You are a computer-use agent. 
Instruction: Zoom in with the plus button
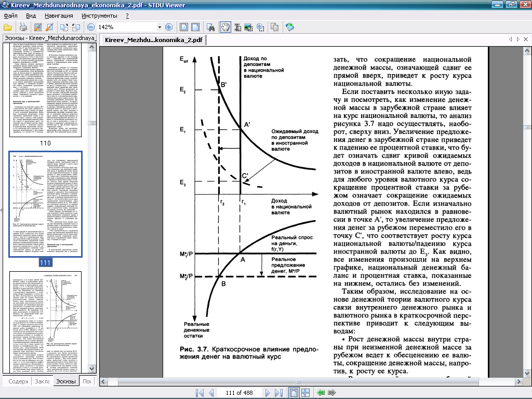click(169, 27)
